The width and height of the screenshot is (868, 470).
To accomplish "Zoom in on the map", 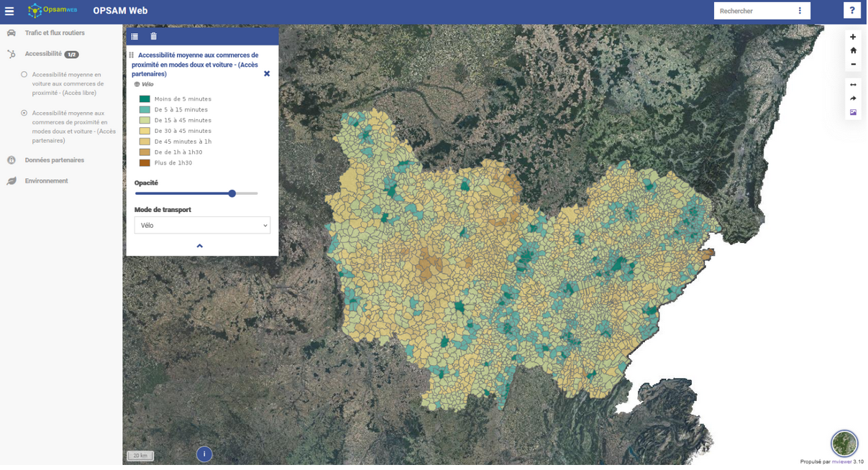I will point(854,37).
